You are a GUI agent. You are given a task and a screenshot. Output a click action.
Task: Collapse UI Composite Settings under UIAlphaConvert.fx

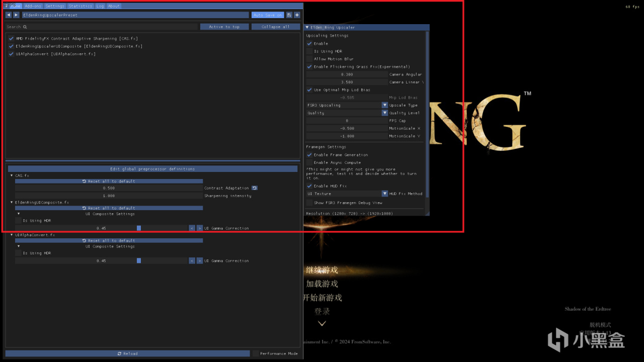[19, 246]
